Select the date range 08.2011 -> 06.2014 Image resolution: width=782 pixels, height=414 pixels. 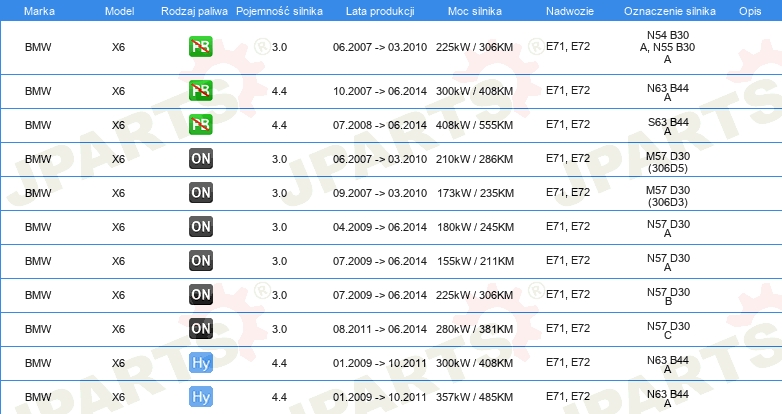coord(380,329)
